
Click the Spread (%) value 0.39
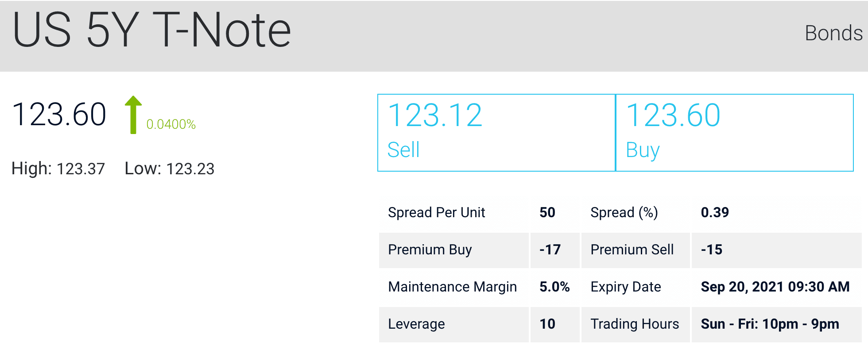coord(714,212)
